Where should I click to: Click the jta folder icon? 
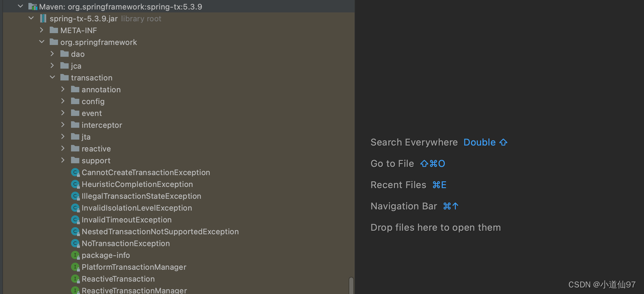point(75,137)
